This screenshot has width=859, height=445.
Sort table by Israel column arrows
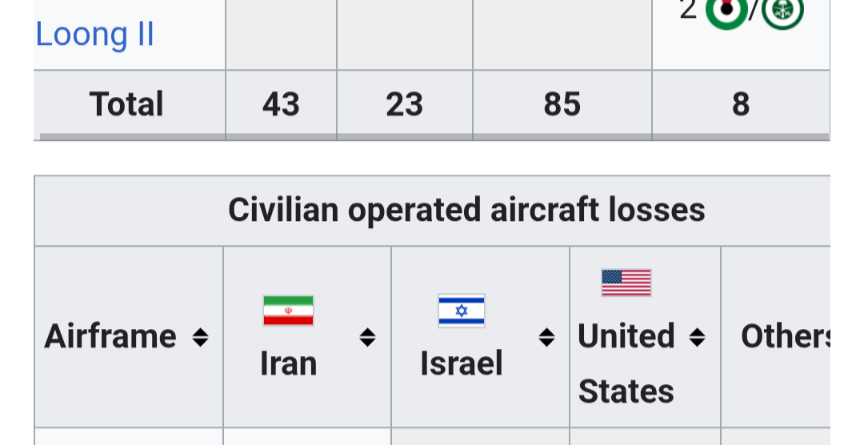(x=547, y=337)
